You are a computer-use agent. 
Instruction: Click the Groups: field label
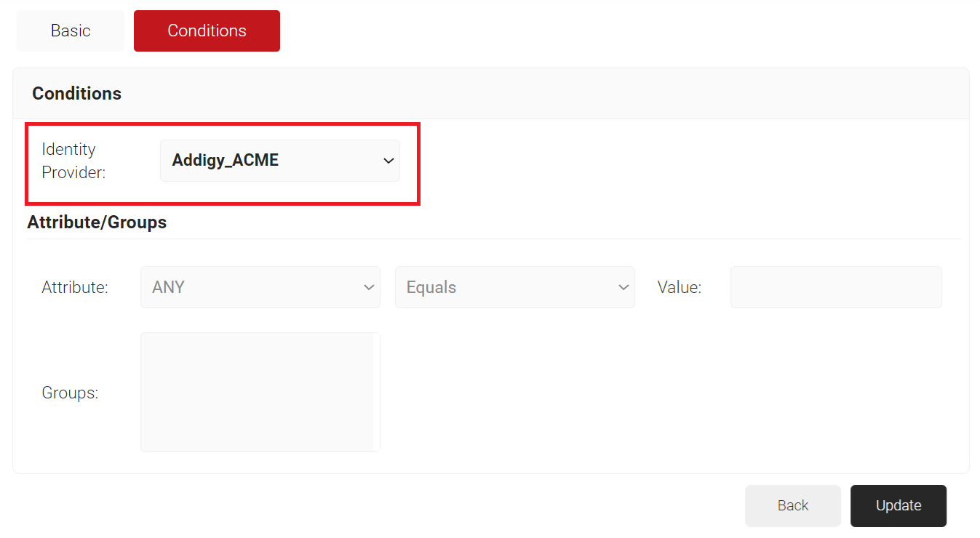click(70, 393)
